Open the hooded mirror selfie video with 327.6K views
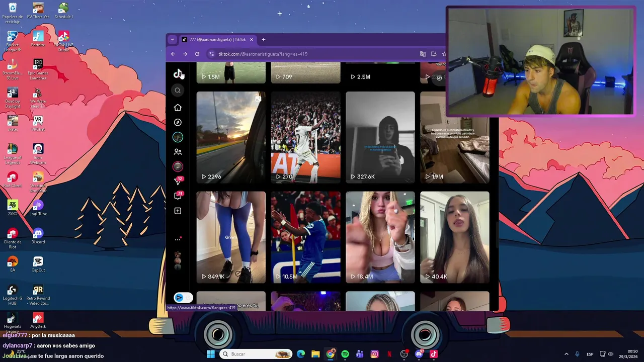Viewport: 644px width, 362px height. pos(380,137)
